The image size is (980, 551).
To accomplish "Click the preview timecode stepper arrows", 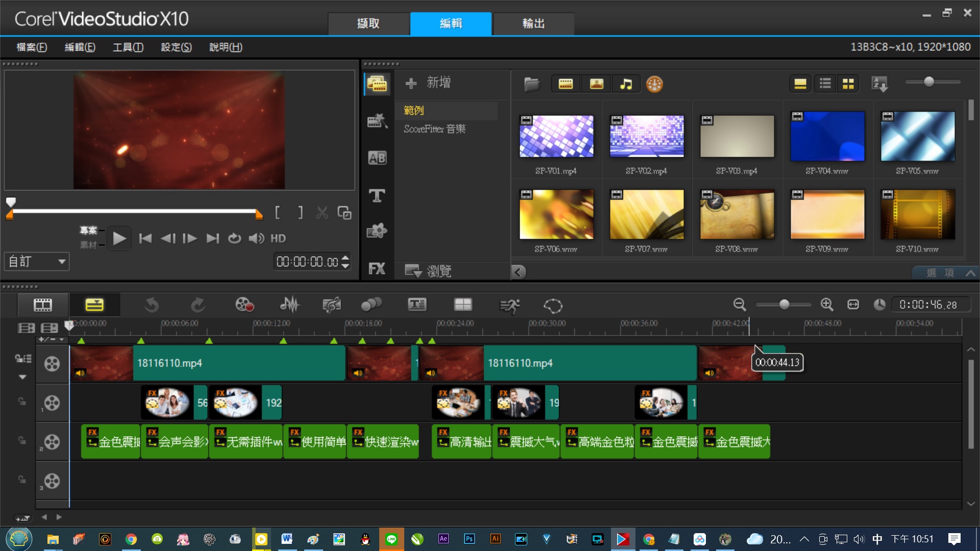I will (x=346, y=262).
